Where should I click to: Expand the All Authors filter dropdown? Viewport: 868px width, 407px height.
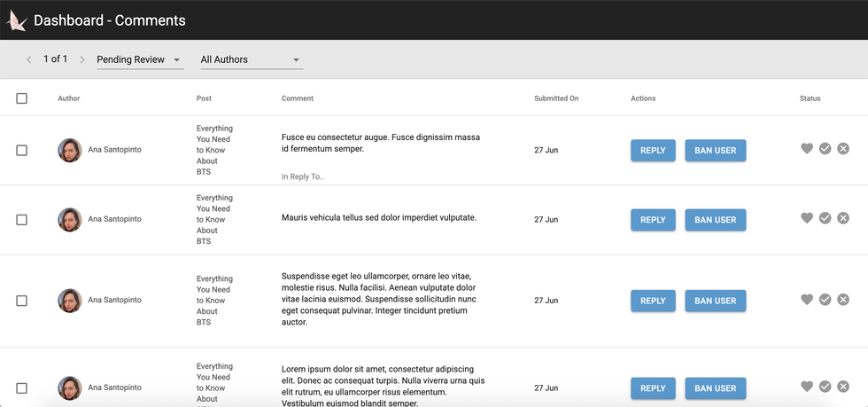(x=251, y=59)
